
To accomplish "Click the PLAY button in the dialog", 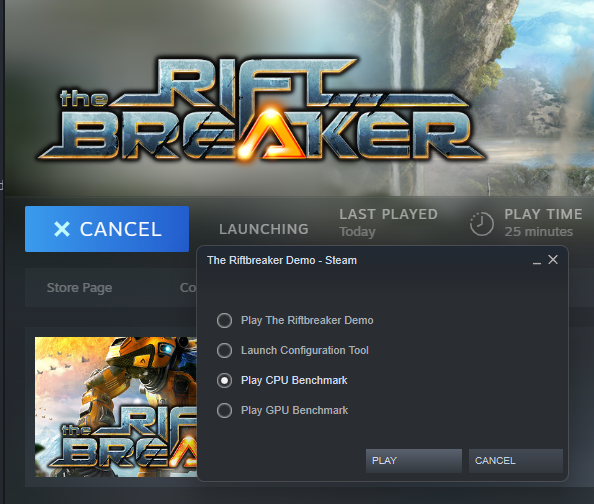I will (414, 461).
